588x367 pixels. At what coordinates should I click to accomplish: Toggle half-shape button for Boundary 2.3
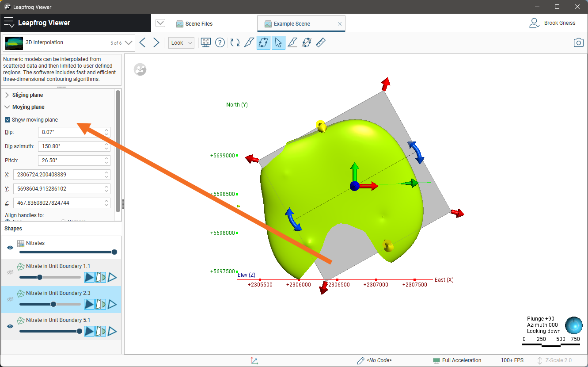pos(101,304)
